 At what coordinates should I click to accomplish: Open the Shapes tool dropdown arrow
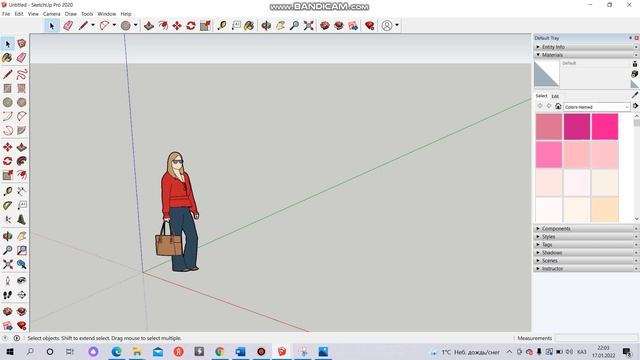136,25
